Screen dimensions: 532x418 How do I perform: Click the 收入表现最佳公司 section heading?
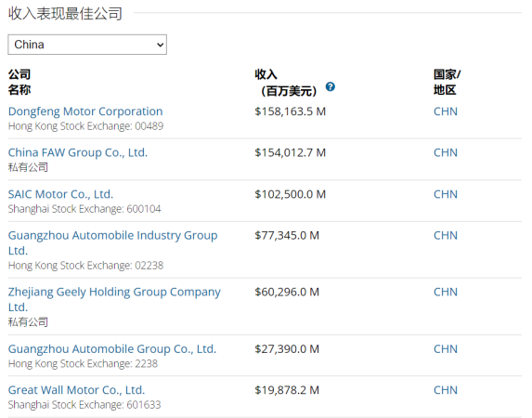[x=65, y=13]
